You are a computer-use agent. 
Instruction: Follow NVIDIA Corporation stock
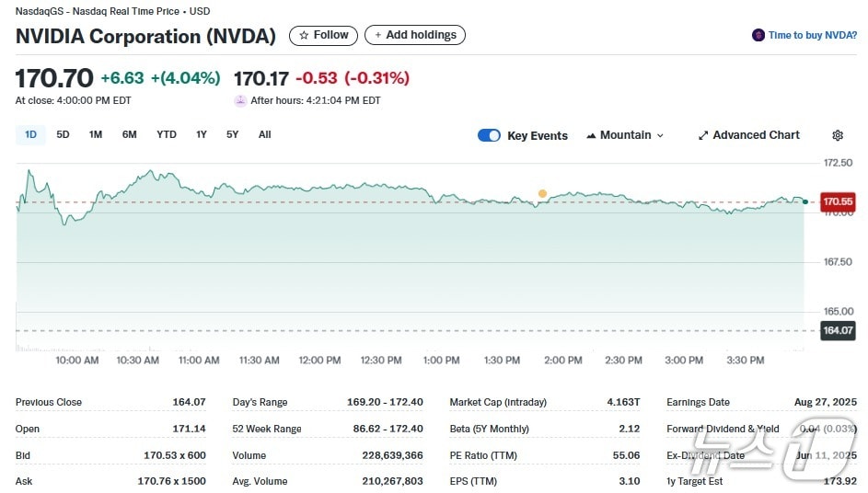324,35
